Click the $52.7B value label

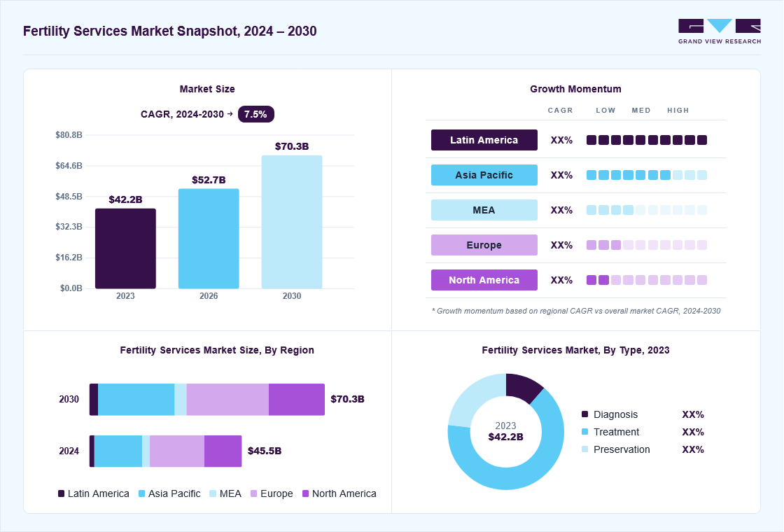[x=209, y=179]
